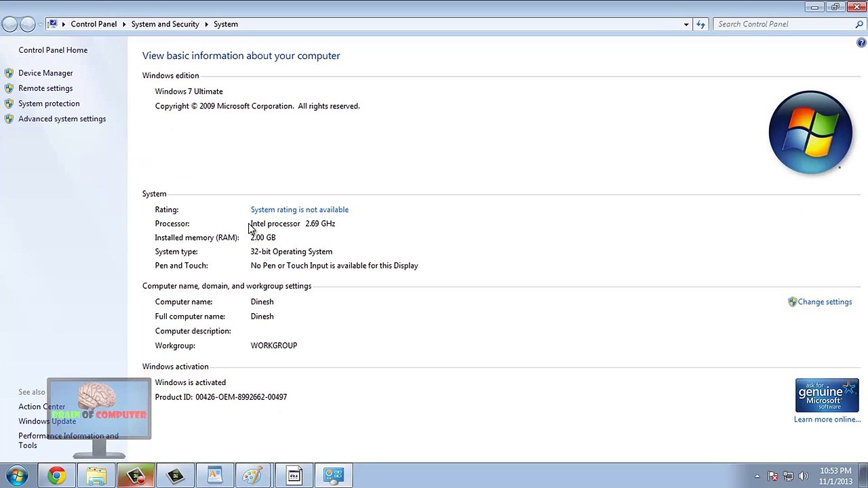Click 'System rating is not available' link

(x=300, y=209)
